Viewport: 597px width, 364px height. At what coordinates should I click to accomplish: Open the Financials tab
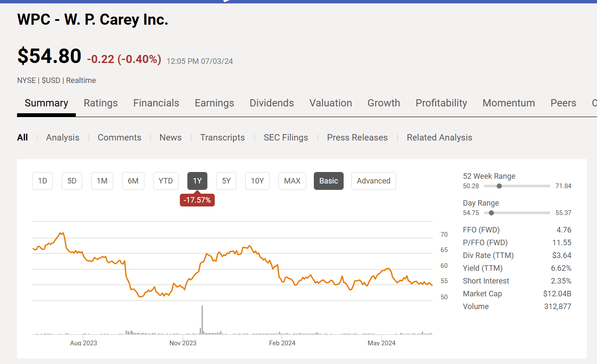[x=156, y=103]
